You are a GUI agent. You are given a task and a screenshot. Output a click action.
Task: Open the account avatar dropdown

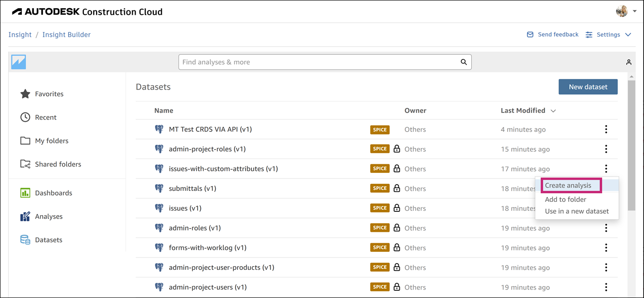coord(622,10)
